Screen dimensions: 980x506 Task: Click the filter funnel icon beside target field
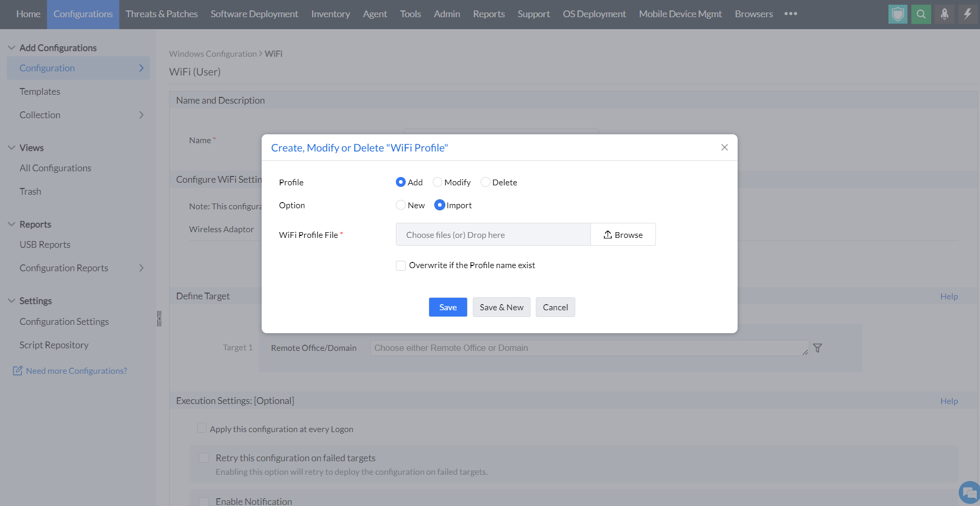coord(818,348)
